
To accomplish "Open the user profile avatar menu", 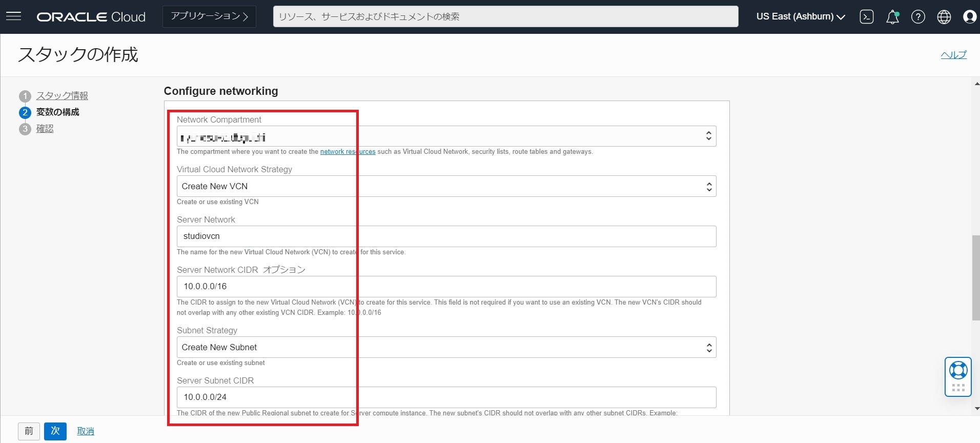I will 969,17.
